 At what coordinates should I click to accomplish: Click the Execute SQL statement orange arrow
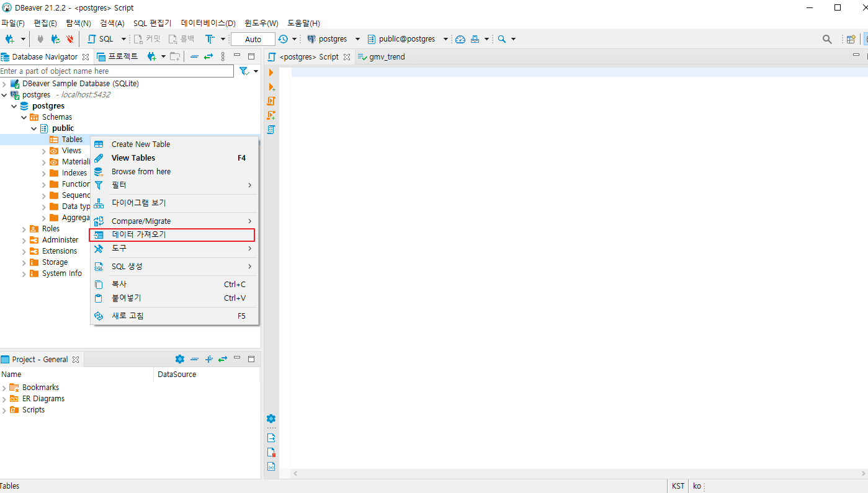point(271,73)
